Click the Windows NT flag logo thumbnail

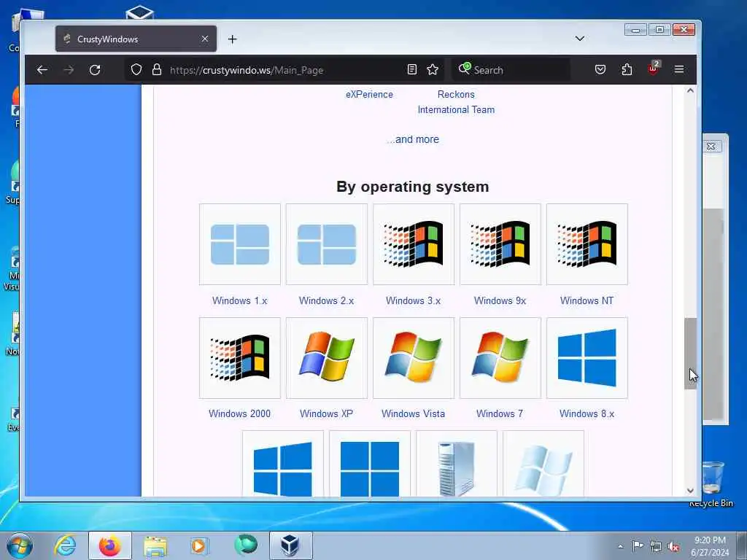pos(587,244)
